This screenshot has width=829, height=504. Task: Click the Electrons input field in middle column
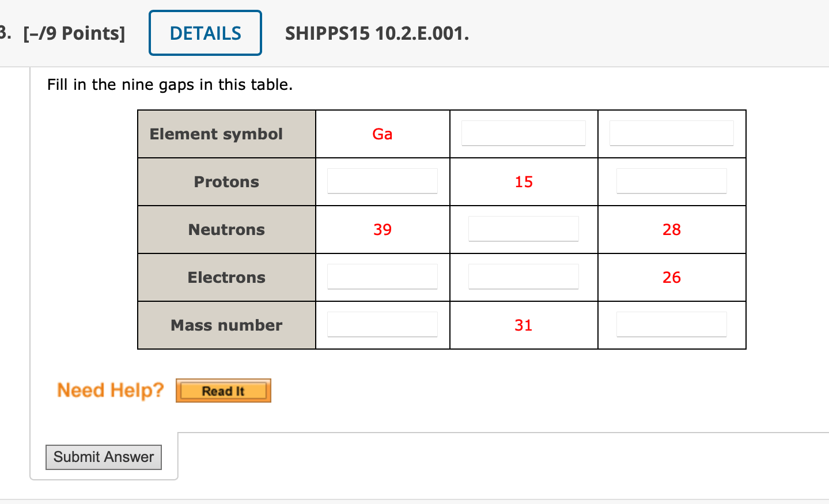pos(523,276)
